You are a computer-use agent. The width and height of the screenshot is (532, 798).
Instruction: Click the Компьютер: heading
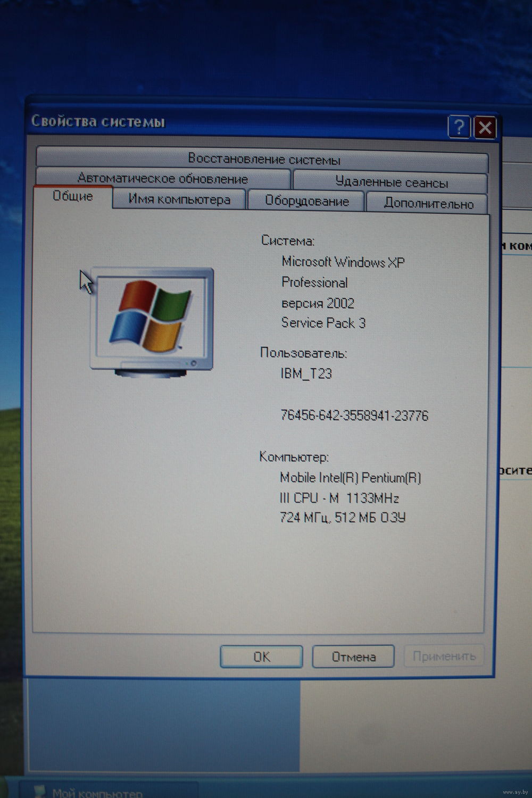(x=294, y=457)
